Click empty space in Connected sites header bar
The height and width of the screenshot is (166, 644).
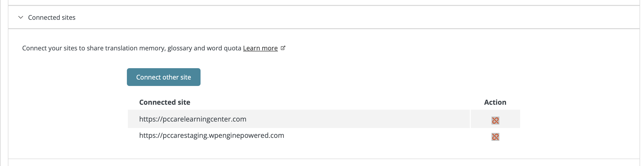tap(350, 18)
